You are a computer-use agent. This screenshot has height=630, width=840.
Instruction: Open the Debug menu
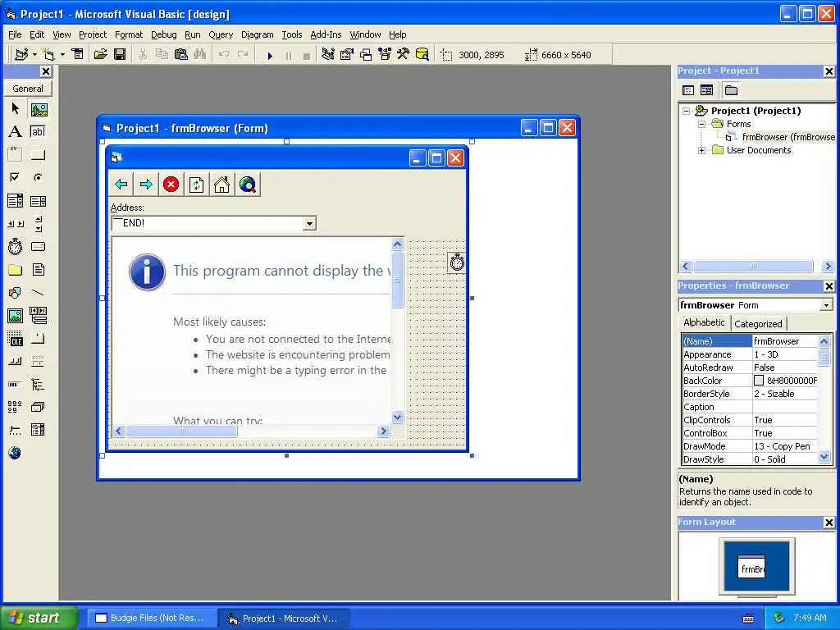164,34
